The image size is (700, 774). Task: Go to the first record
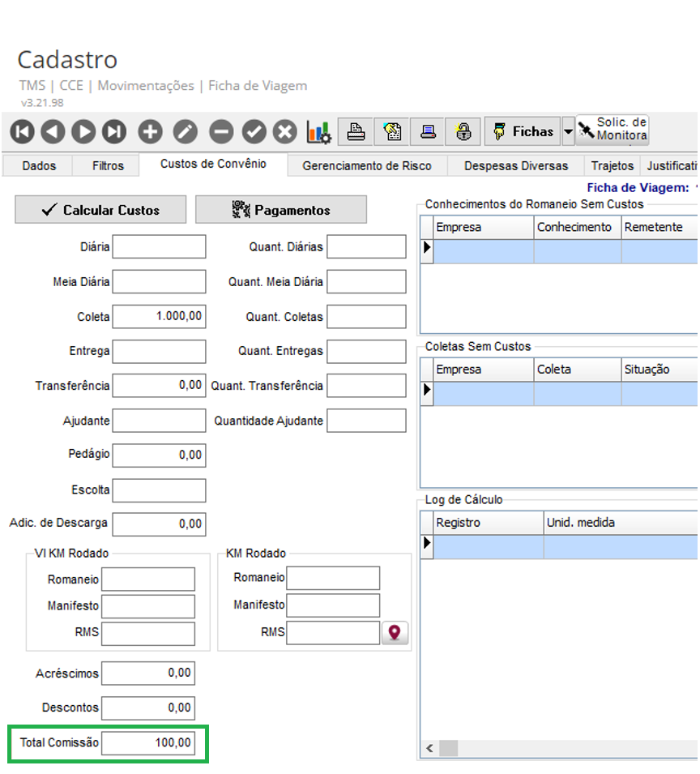tap(22, 131)
